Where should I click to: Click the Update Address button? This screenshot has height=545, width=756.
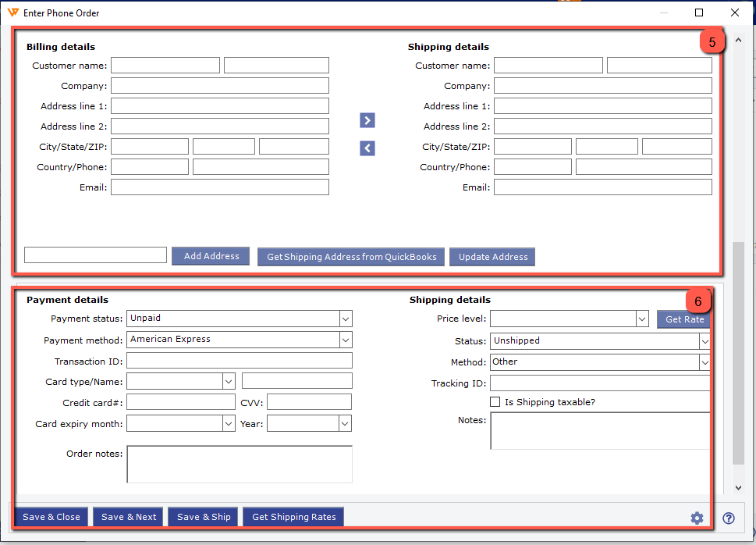pyautogui.click(x=492, y=257)
